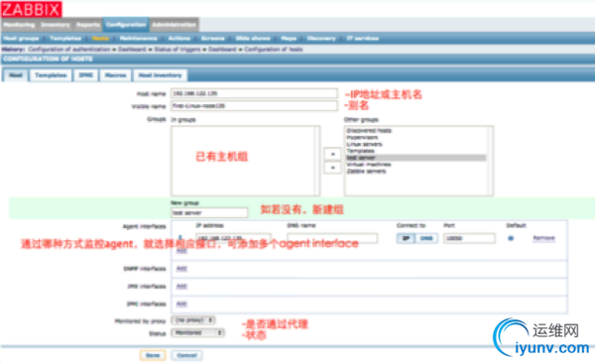Move selected group to Other groups
595x364 pixels.
pyautogui.click(x=332, y=168)
